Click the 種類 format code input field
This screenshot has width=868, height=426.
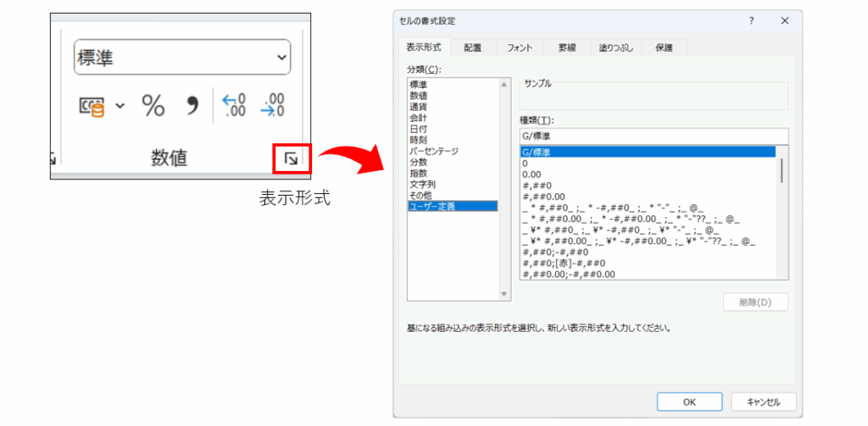(x=653, y=136)
